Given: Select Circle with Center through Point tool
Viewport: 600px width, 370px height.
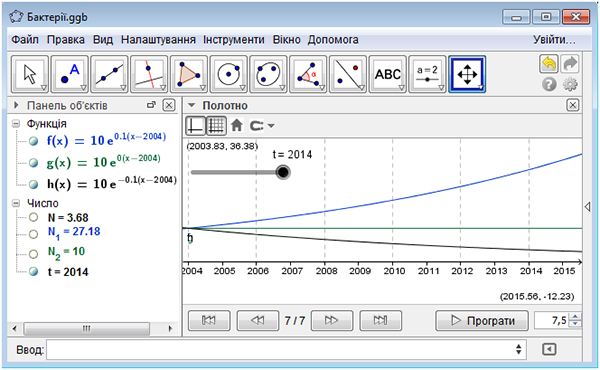Looking at the screenshot, I should (x=229, y=74).
